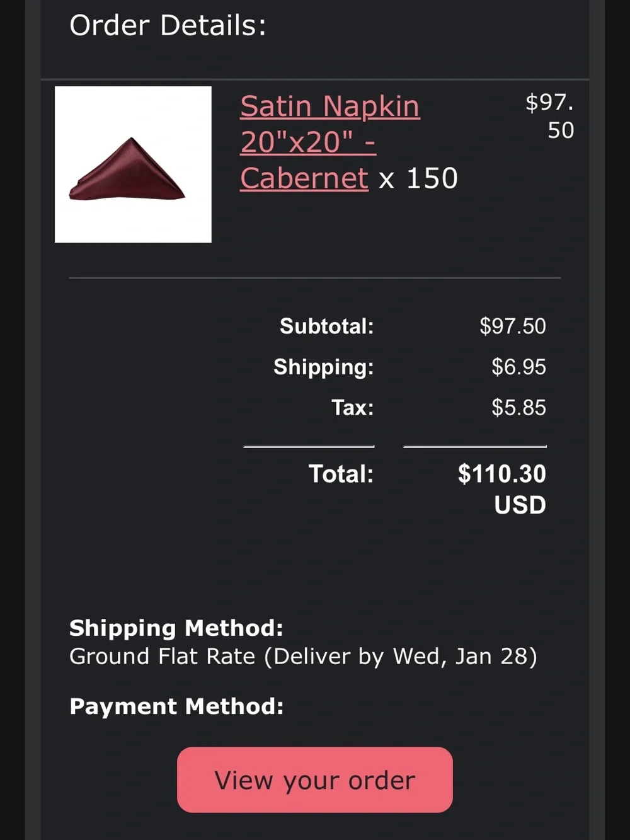Click the Tax label
Image resolution: width=630 pixels, height=840 pixels.
352,407
